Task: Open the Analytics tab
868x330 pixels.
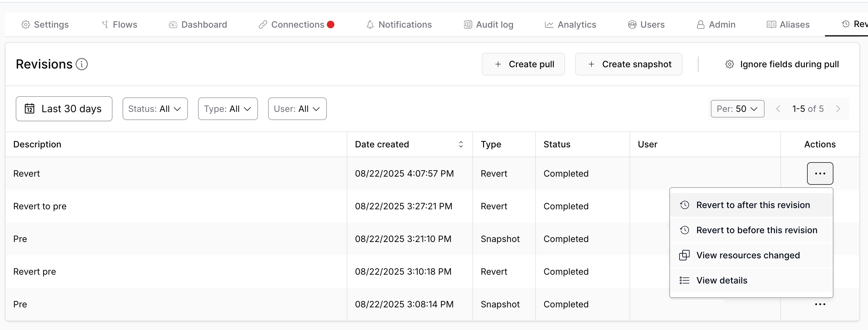Action: (x=570, y=25)
